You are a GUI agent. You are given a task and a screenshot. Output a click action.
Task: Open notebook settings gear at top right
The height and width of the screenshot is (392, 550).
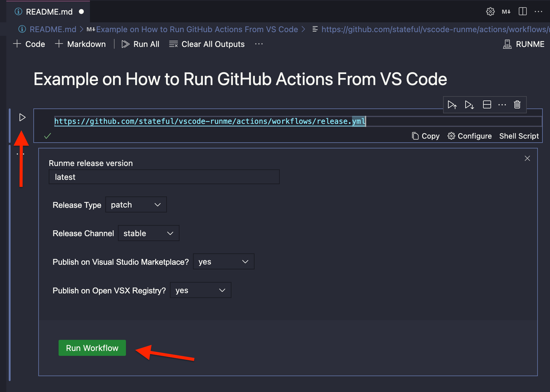(490, 12)
